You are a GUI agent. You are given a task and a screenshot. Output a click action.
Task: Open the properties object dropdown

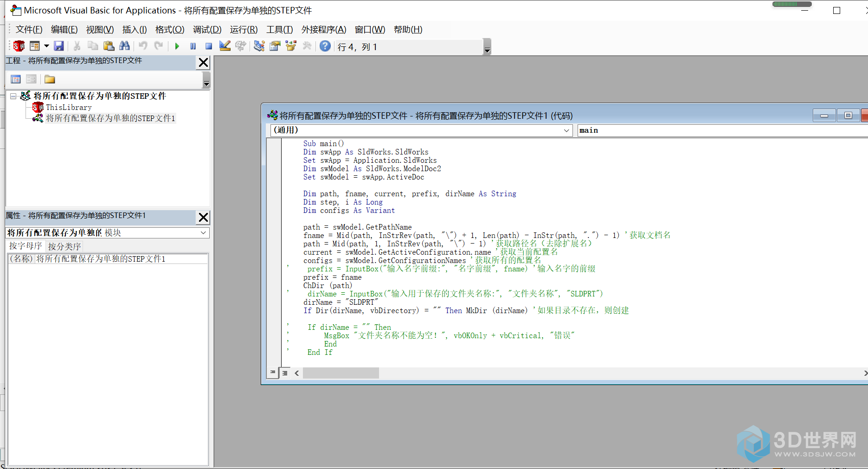coord(203,233)
